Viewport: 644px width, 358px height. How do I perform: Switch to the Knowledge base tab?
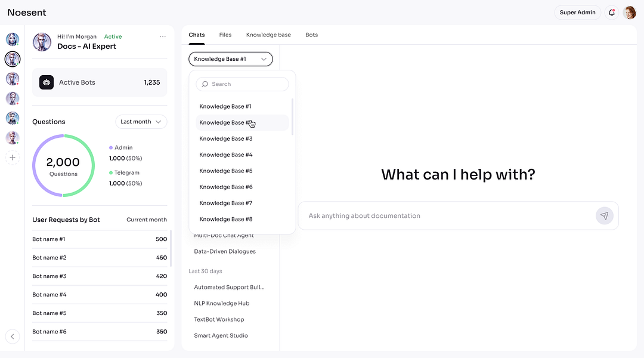tap(268, 35)
